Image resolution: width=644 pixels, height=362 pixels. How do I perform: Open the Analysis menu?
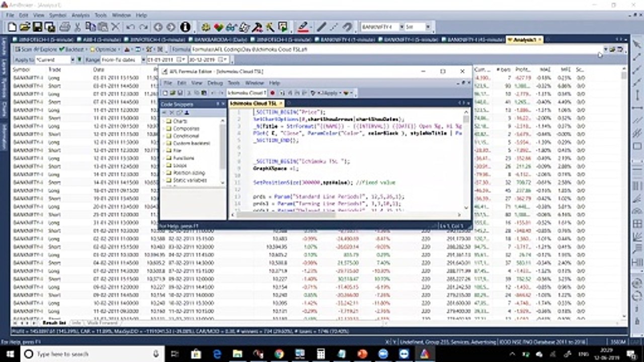(x=80, y=15)
